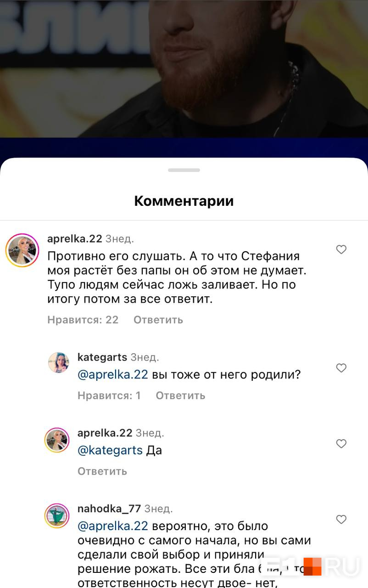View likes 'Нравится: 1' on kategarts reply
The height and width of the screenshot is (588, 368).
109,396
